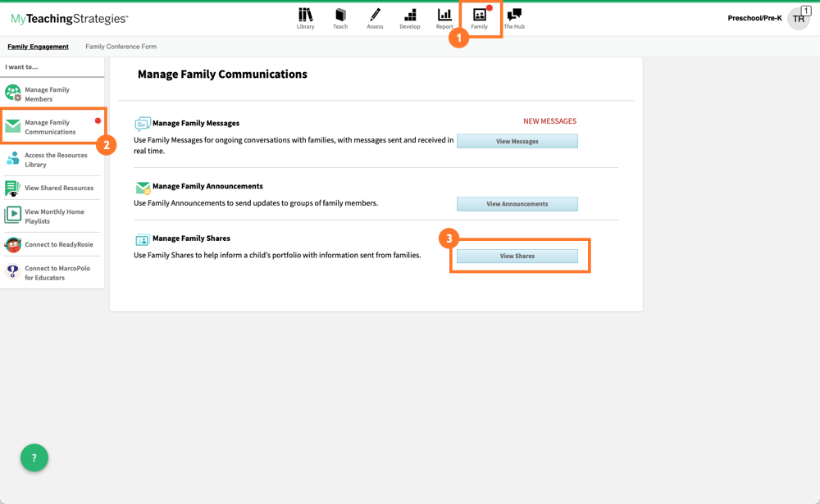The height and width of the screenshot is (504, 820).
Task: Open the Library section
Action: (x=305, y=16)
